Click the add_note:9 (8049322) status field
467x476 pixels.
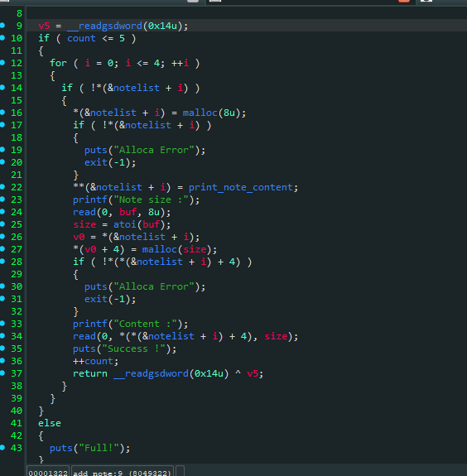pyautogui.click(x=122, y=471)
